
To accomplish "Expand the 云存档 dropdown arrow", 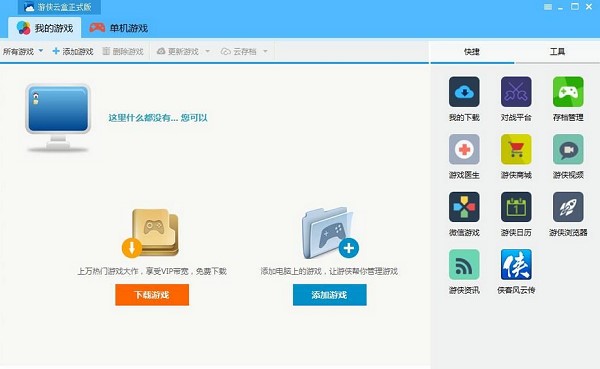I will pyautogui.click(x=265, y=51).
